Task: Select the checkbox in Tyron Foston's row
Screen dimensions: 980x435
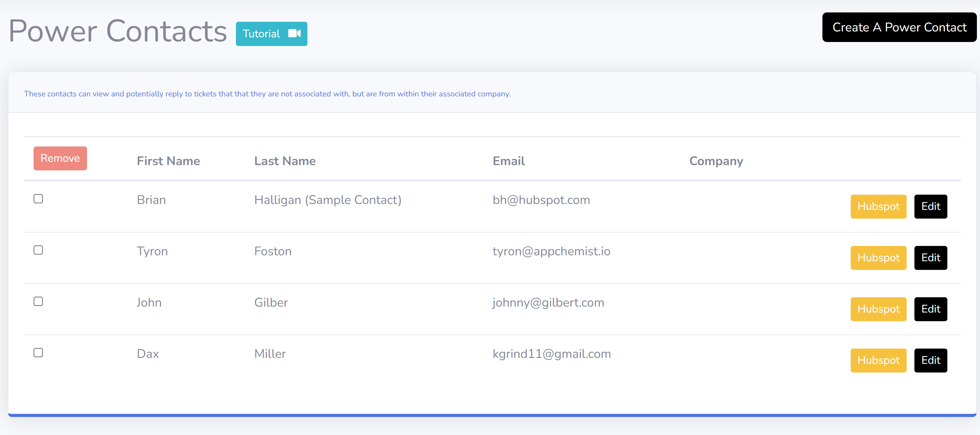Action: tap(38, 250)
